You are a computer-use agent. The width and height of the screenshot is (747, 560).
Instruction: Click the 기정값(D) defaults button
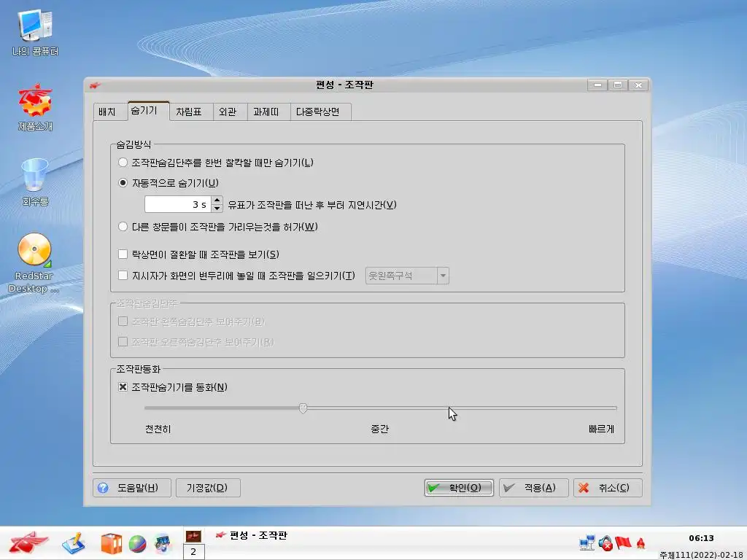point(208,488)
